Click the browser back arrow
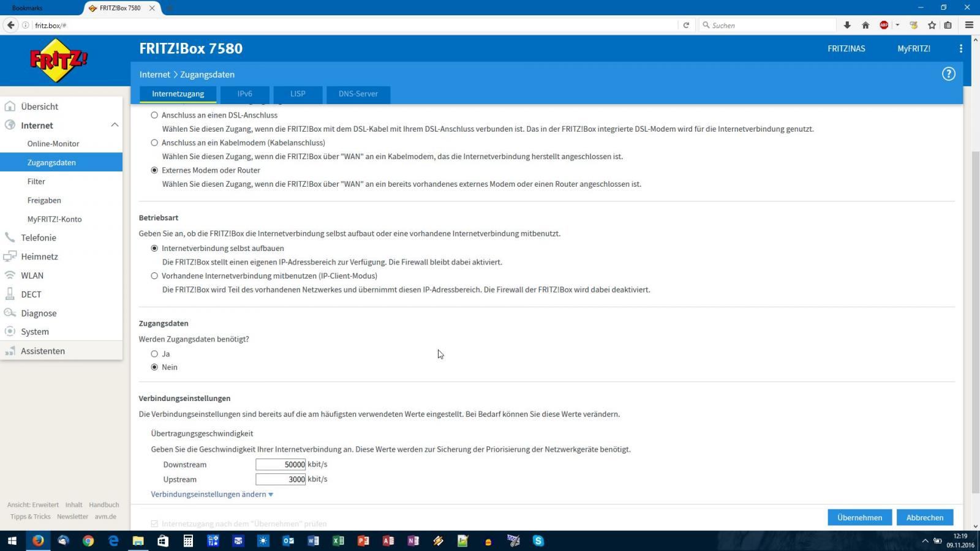 (x=11, y=25)
